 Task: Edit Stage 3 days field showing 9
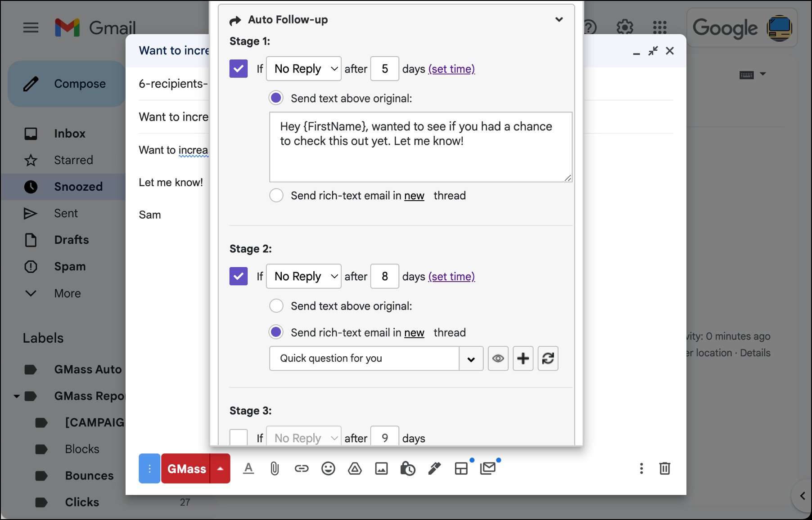(385, 436)
